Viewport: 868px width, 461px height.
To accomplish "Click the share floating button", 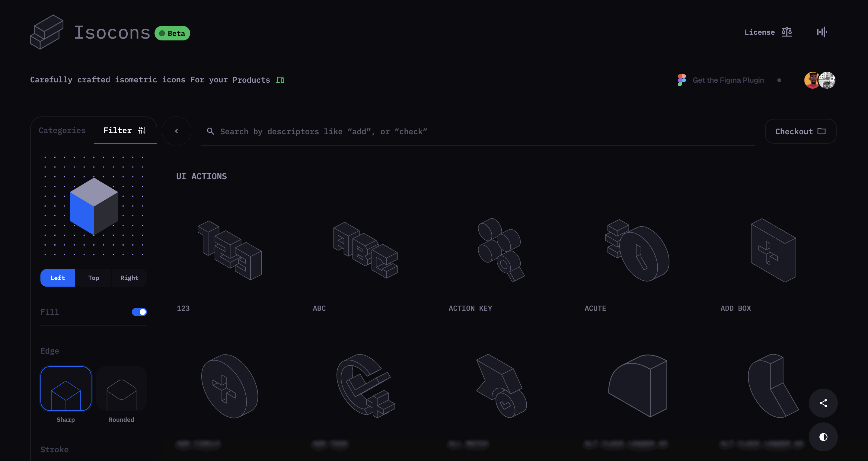I will (823, 403).
